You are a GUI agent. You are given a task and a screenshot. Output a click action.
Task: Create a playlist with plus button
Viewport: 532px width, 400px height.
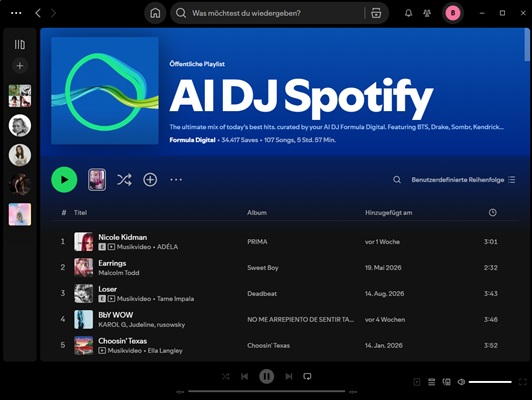pos(20,65)
